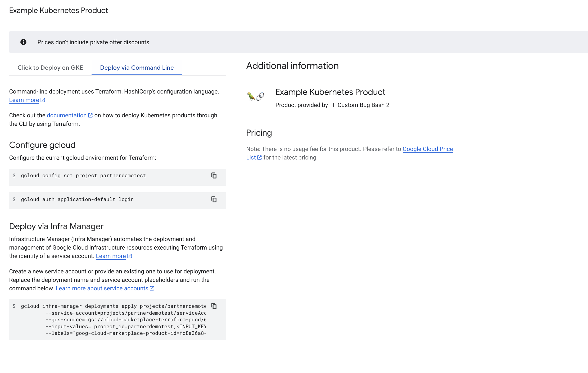Click the gcloud config set project code block
This screenshot has height=373, width=588.
106,177
